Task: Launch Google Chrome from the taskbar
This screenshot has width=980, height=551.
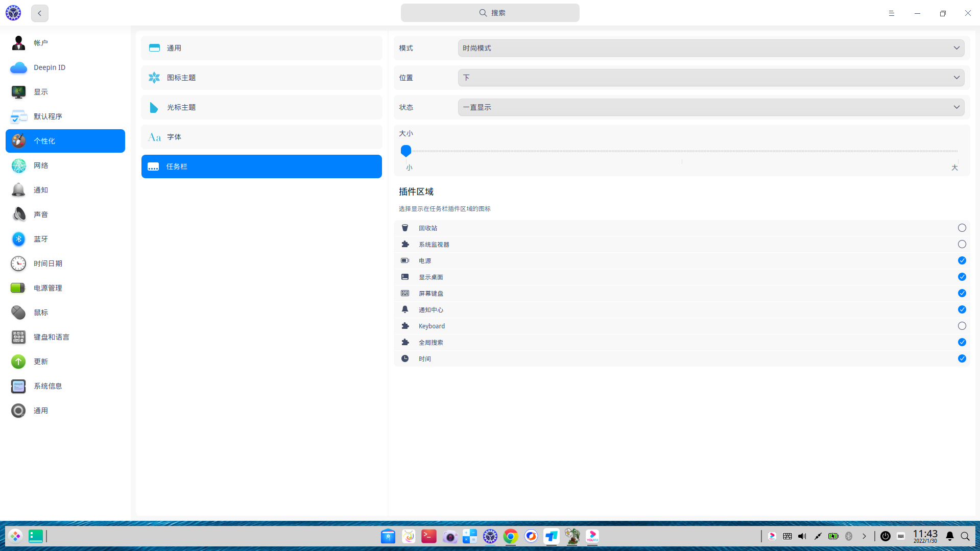Action: click(x=510, y=536)
